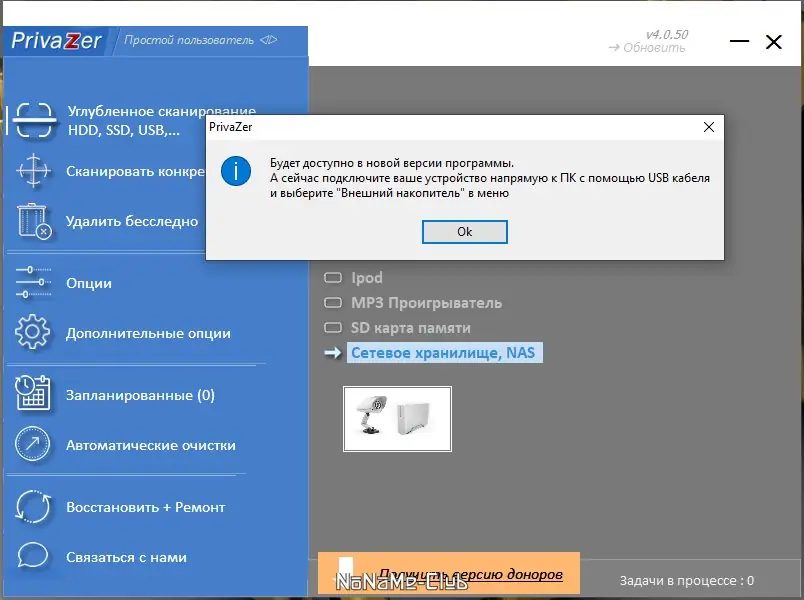Open Дополнительные опции menu entry
This screenshot has height=600, width=804.
pos(148,333)
